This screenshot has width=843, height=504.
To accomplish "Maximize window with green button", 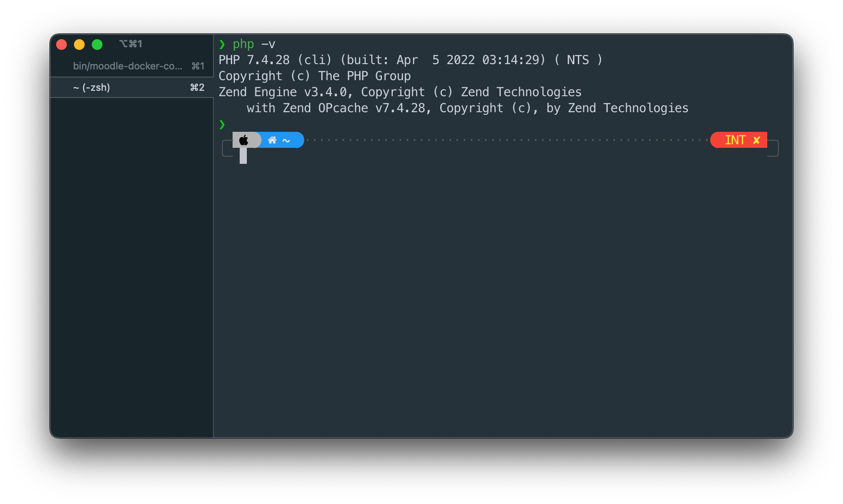I will [97, 44].
